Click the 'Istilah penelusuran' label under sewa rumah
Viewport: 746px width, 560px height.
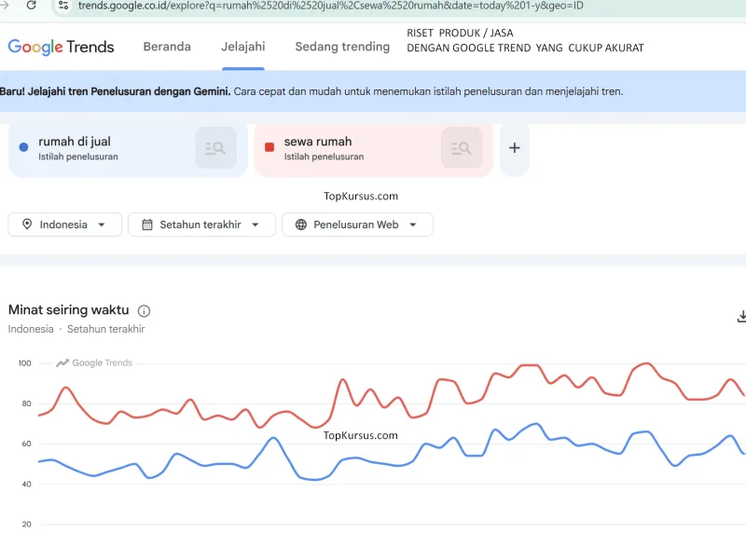324,157
